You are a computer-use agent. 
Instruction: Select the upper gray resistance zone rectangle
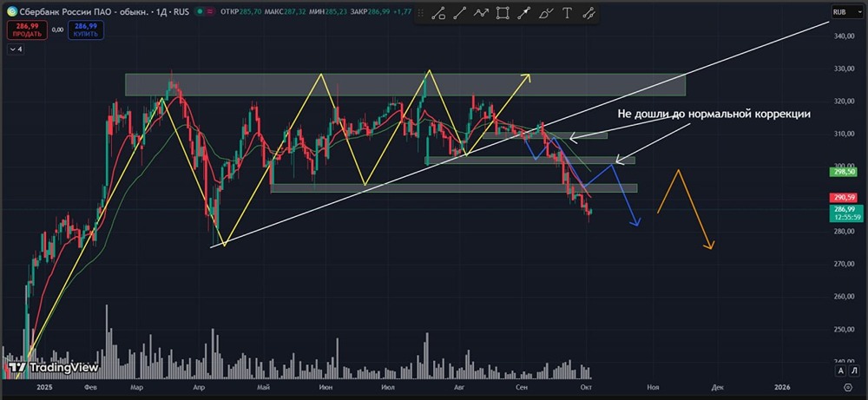(x=405, y=85)
